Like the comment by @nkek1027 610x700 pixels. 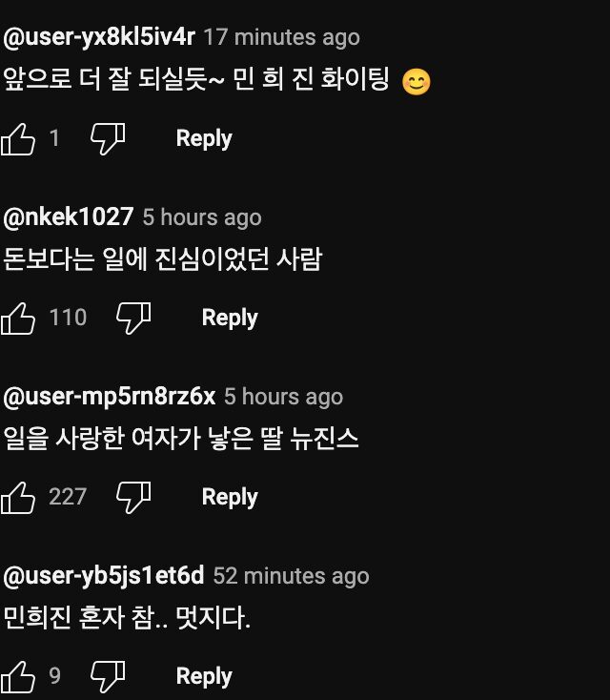[x=18, y=319]
